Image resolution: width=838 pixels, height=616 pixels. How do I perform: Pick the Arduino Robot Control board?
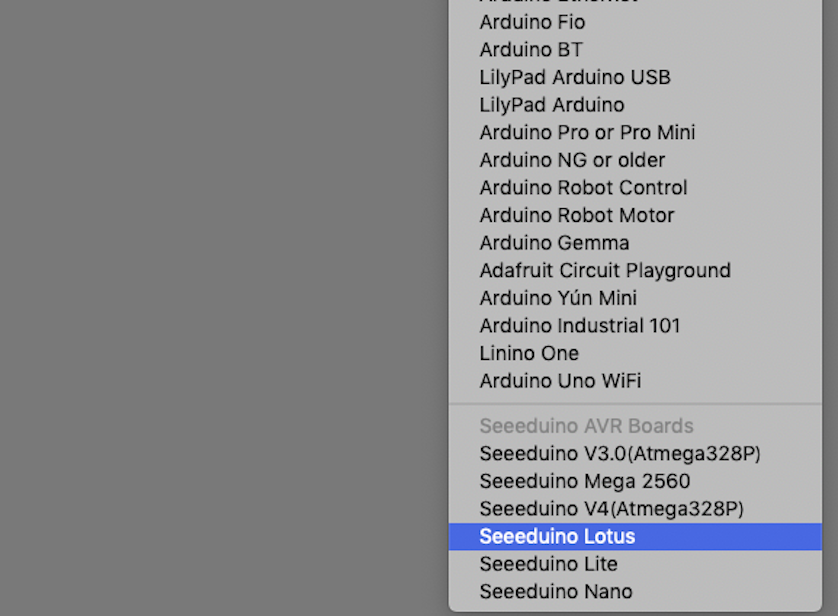pyautogui.click(x=583, y=188)
